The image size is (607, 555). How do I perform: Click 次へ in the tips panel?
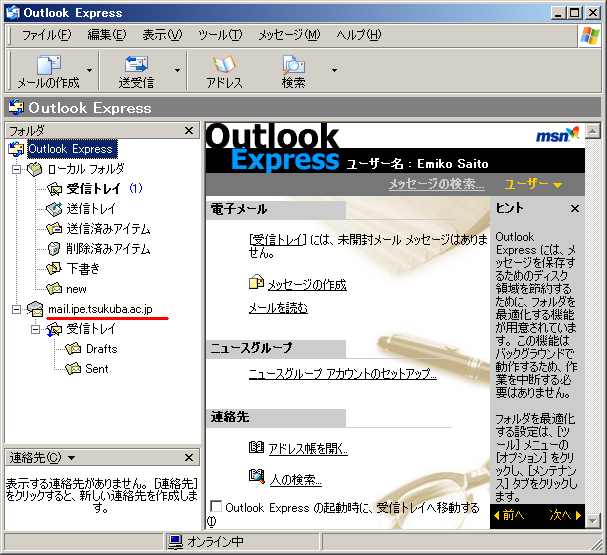[x=565, y=515]
